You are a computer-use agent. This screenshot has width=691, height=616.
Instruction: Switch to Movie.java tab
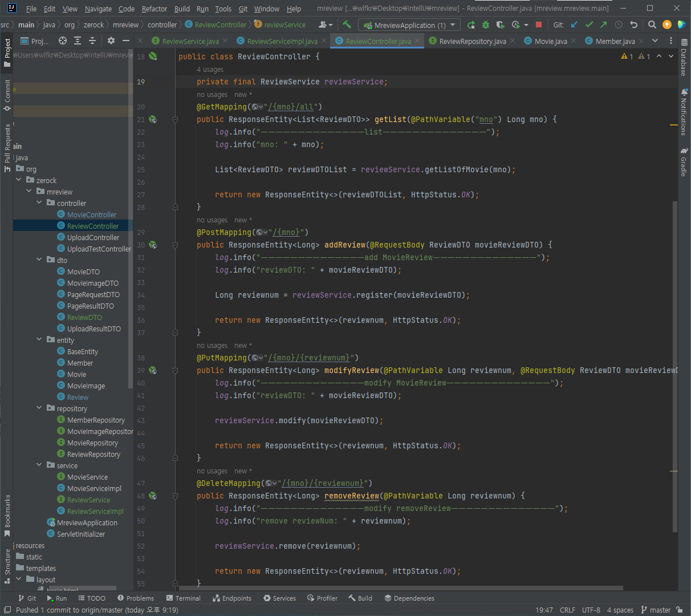click(551, 41)
